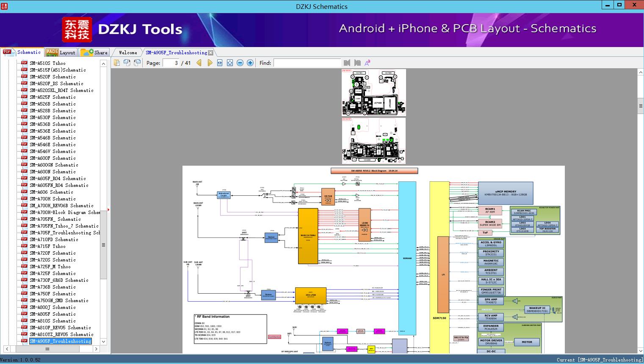The image size is (644, 364).
Task: Click the Find text field
Action: point(307,63)
